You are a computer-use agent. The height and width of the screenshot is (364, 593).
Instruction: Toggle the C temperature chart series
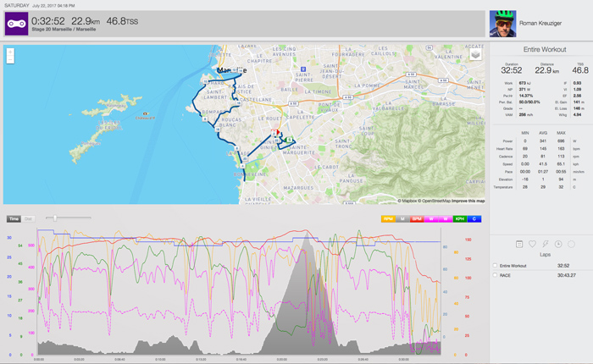click(474, 219)
